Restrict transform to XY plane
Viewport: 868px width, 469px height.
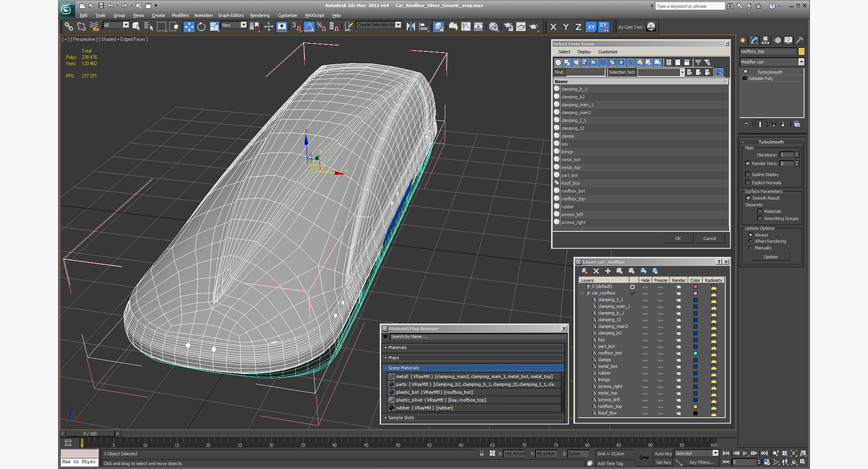tap(591, 27)
